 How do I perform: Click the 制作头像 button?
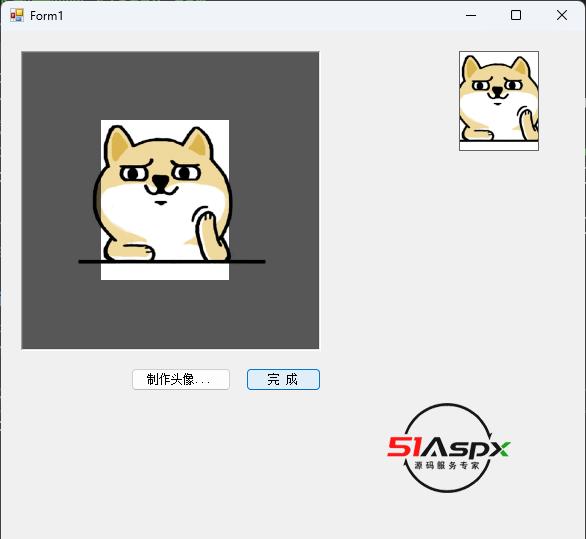(x=181, y=379)
